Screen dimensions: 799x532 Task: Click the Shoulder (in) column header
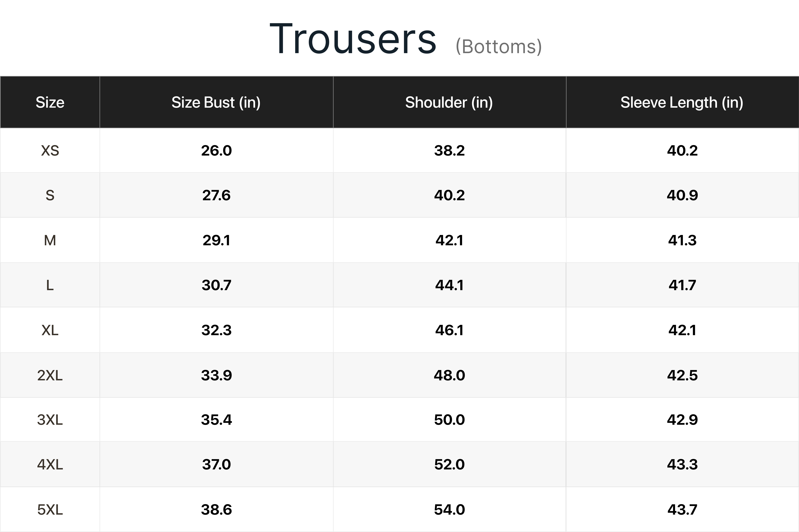[x=449, y=102]
